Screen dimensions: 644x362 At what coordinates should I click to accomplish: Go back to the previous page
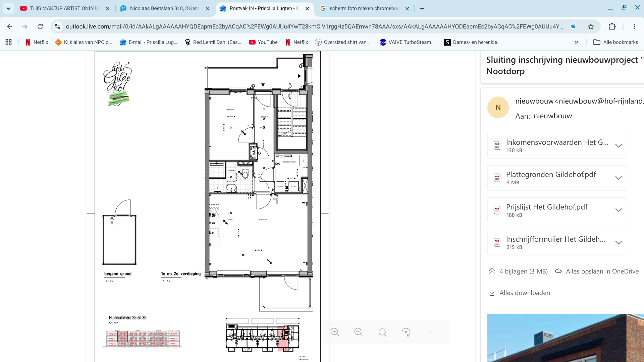tap(10, 26)
